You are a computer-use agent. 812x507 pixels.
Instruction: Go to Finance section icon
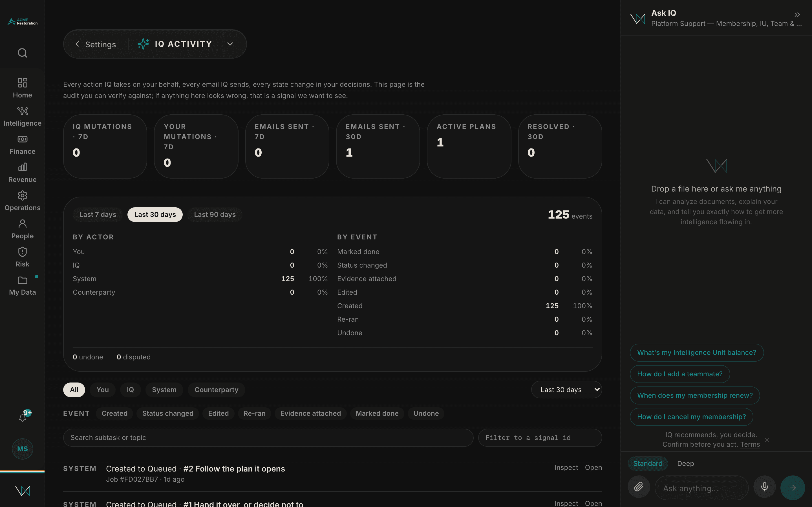click(23, 139)
